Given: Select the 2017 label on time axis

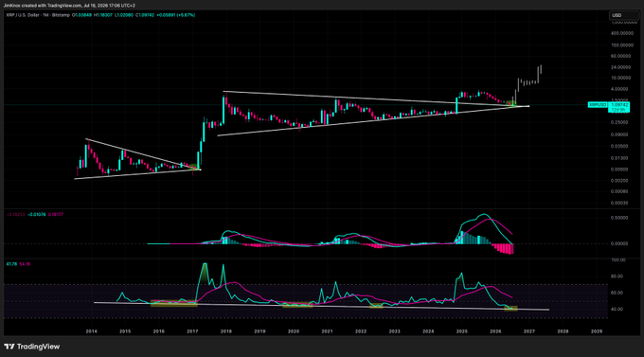Looking at the screenshot, I should [192, 331].
